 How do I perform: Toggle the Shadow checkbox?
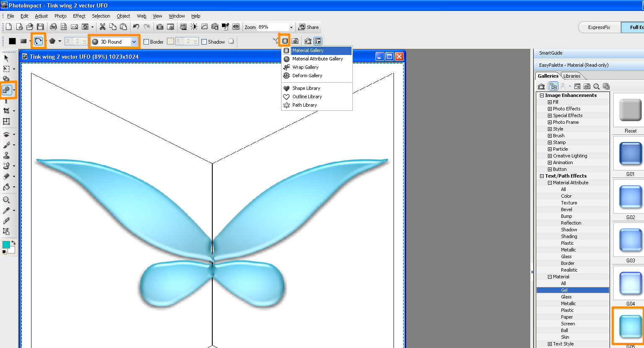(x=204, y=42)
